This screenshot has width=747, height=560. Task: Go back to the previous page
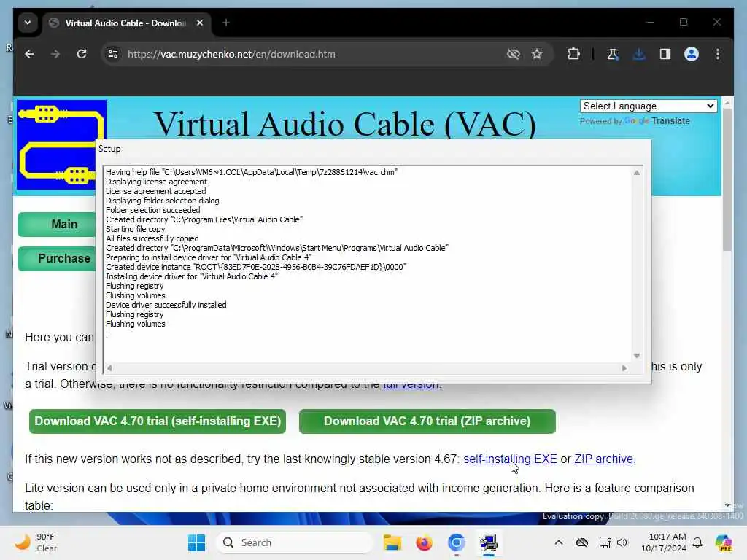[29, 54]
